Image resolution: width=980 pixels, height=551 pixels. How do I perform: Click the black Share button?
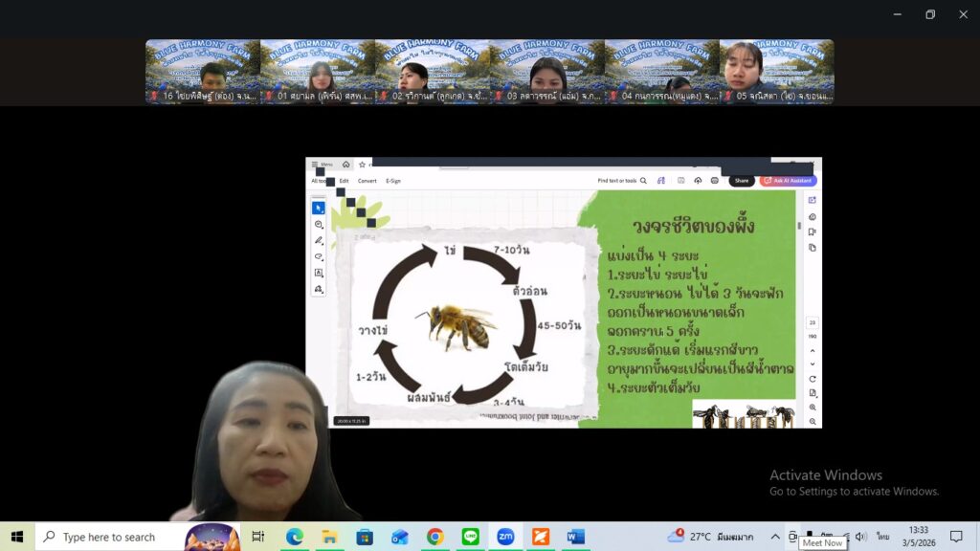741,181
